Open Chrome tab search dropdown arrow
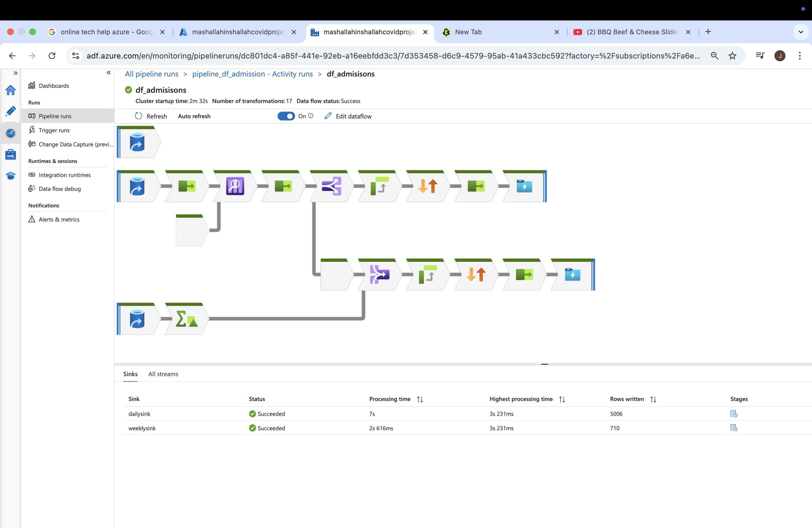The width and height of the screenshot is (812, 528). click(x=801, y=32)
